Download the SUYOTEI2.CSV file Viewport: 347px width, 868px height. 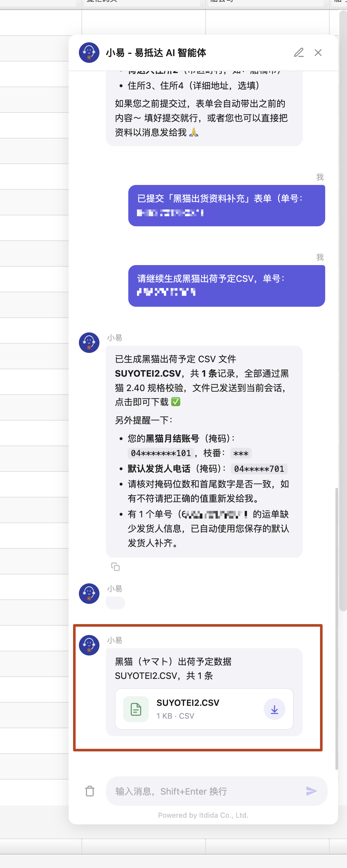pyautogui.click(x=275, y=709)
